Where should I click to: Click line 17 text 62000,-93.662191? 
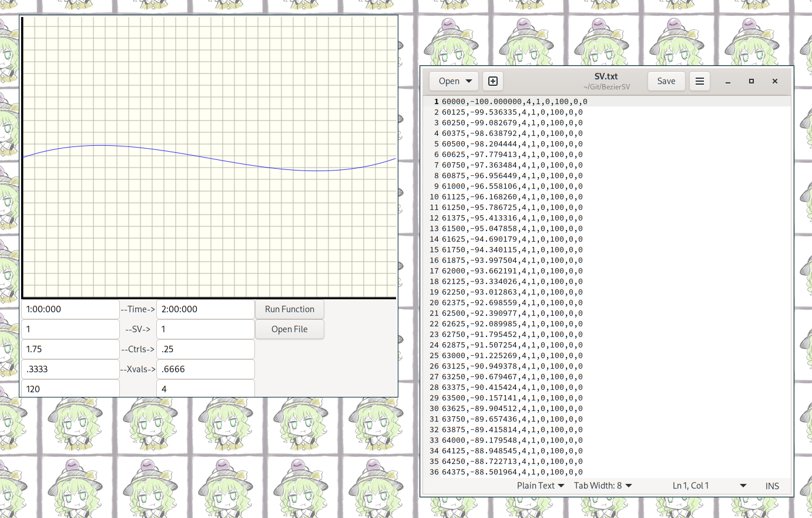pyautogui.click(x=512, y=271)
